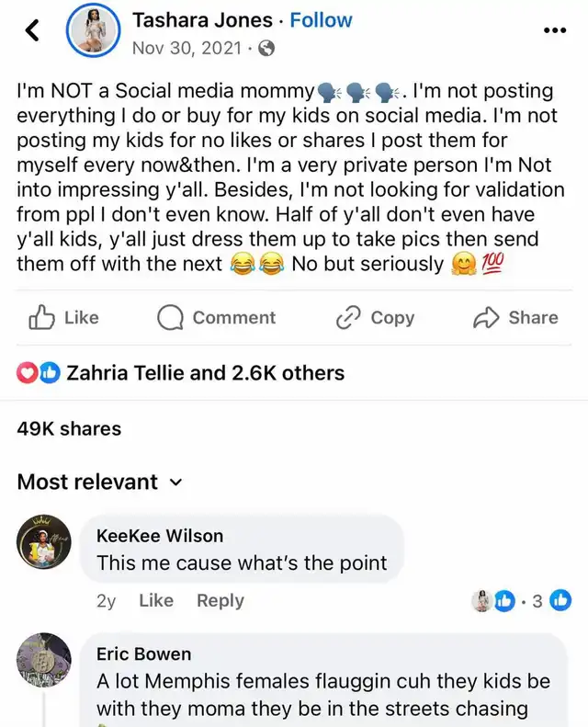Open KeeKee Wilson's profile picture

tap(44, 542)
